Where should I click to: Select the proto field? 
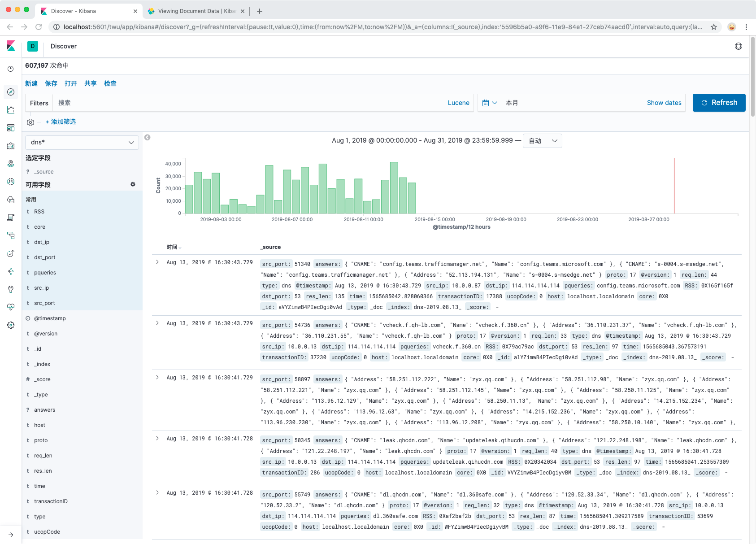[x=41, y=440]
